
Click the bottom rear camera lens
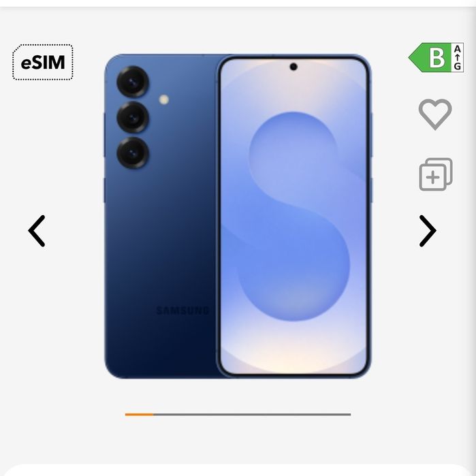click(x=133, y=153)
